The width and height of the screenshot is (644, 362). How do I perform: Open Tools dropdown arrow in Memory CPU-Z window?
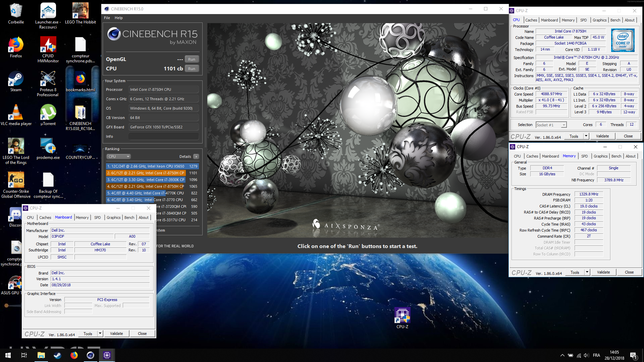tap(587, 272)
